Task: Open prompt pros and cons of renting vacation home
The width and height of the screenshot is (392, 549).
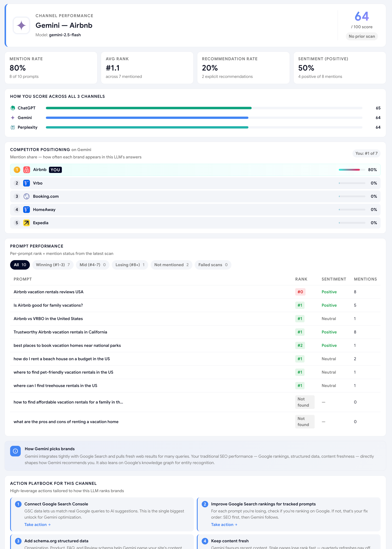Action: pyautogui.click(x=195, y=422)
